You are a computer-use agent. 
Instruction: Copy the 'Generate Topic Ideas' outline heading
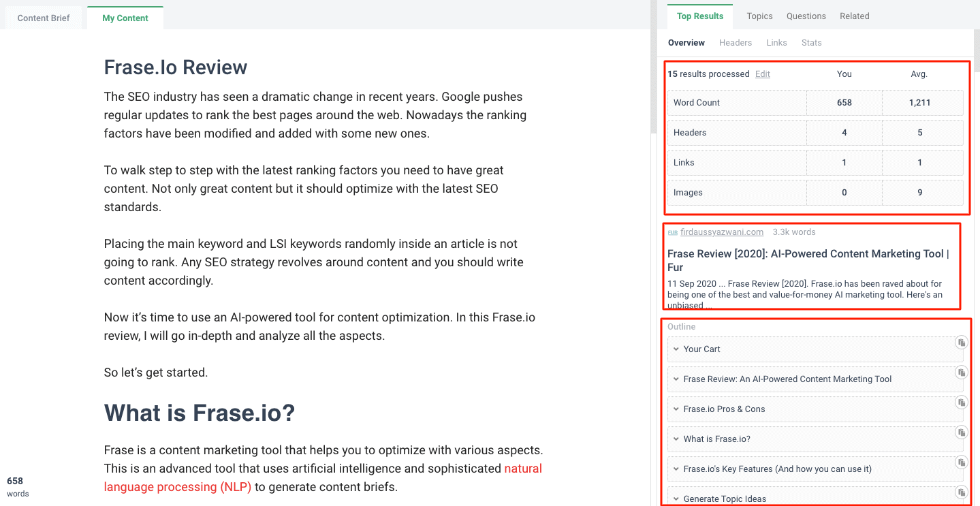click(961, 492)
